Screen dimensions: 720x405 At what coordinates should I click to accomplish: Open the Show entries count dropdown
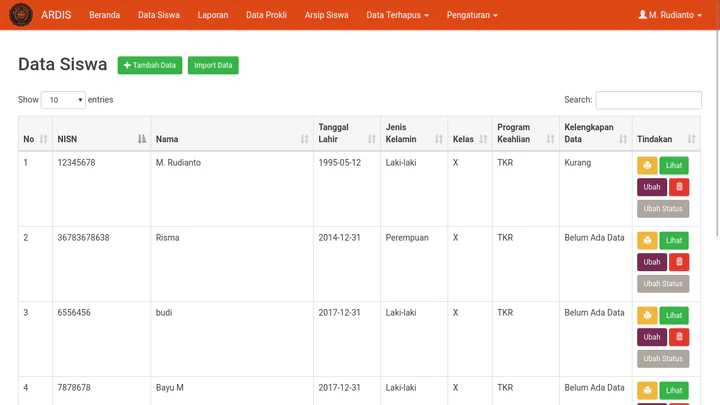(63, 100)
